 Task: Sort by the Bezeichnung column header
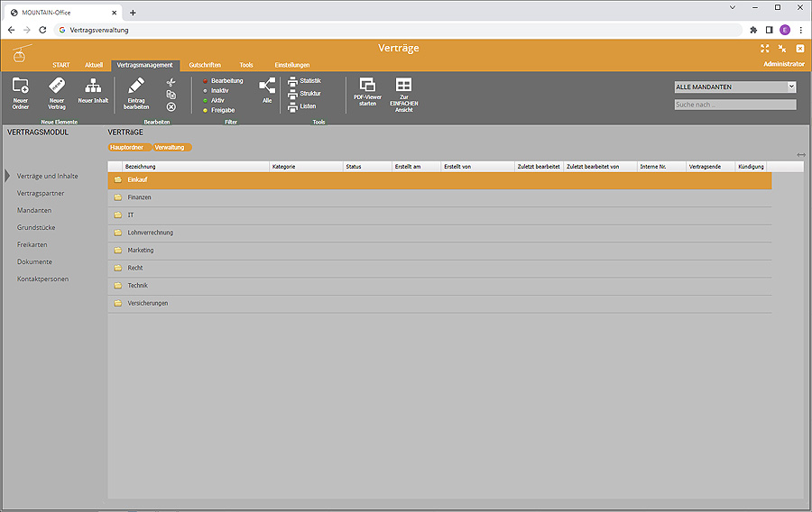pos(141,167)
